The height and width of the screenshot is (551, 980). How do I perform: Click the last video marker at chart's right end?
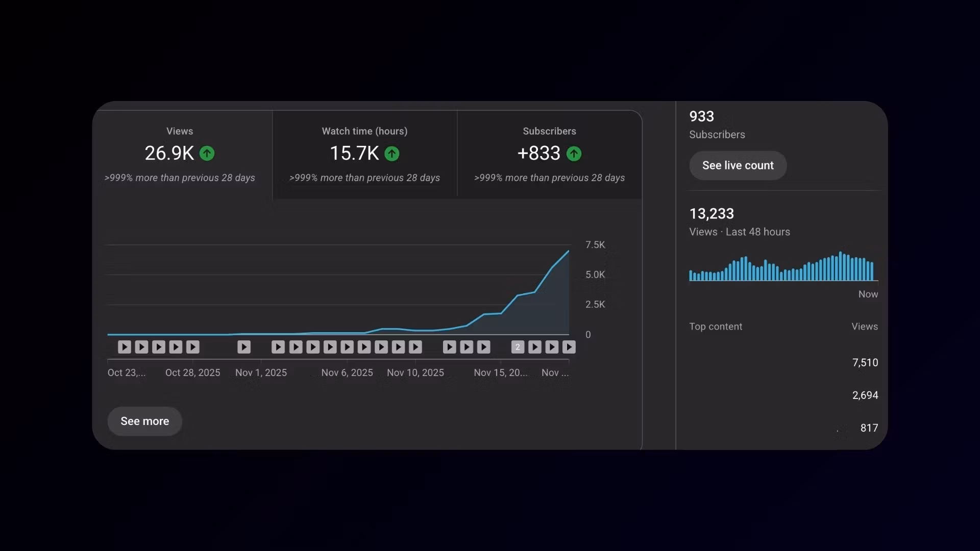569,347
